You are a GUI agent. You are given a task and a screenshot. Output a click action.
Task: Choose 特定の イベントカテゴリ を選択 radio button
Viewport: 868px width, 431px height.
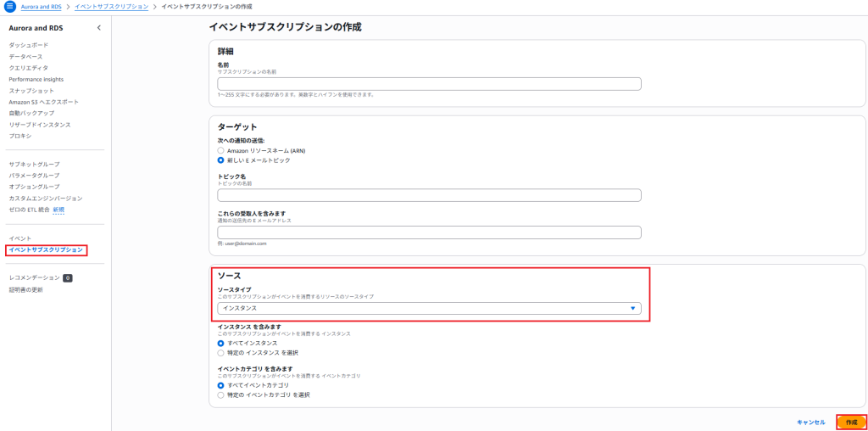click(221, 395)
